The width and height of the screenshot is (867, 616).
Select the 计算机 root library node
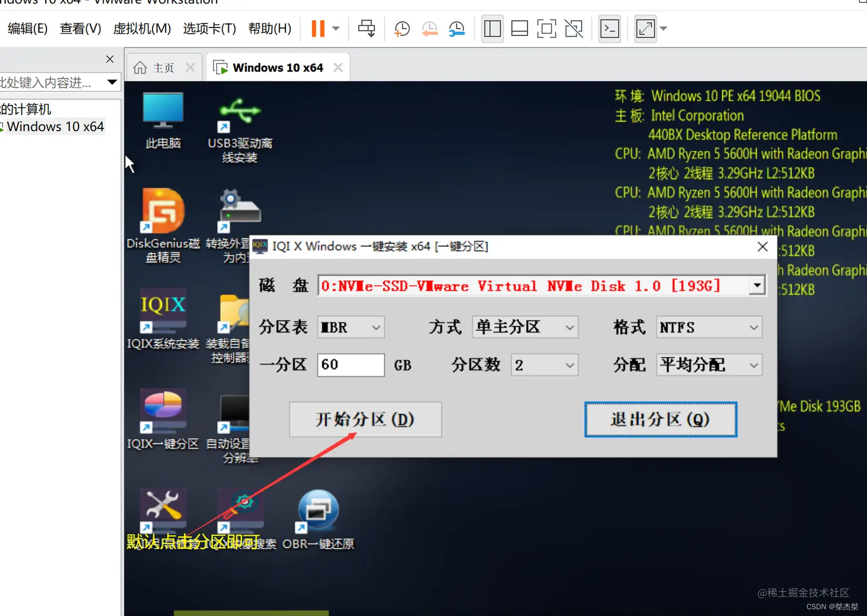26,109
